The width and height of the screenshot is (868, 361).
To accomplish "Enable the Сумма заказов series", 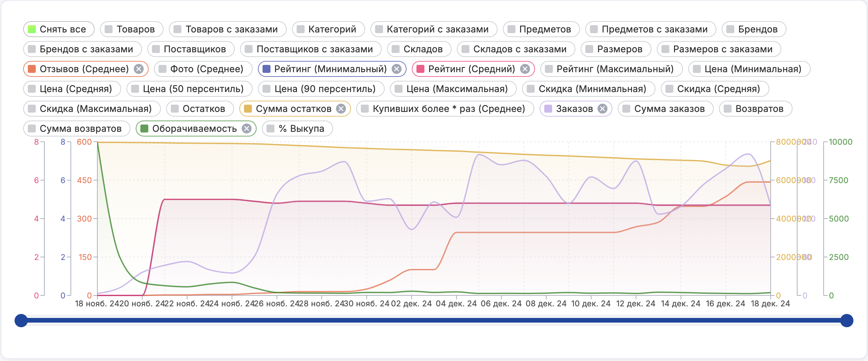I will point(665,109).
